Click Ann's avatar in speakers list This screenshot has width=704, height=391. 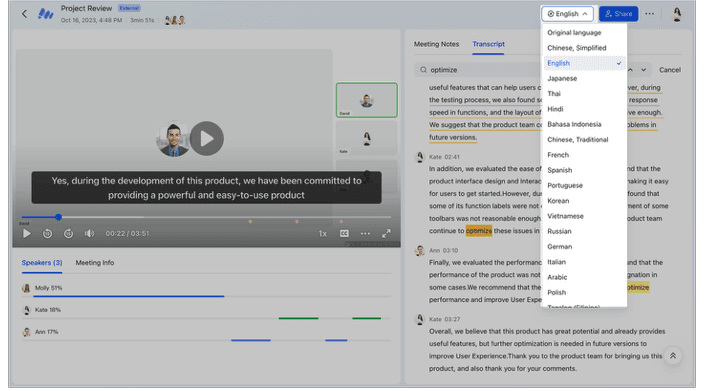point(26,332)
